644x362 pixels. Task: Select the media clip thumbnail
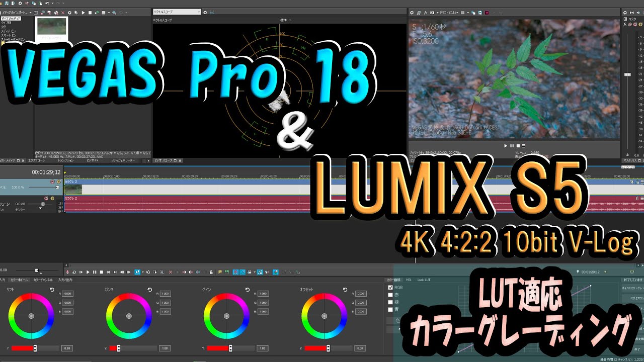pyautogui.click(x=51, y=28)
